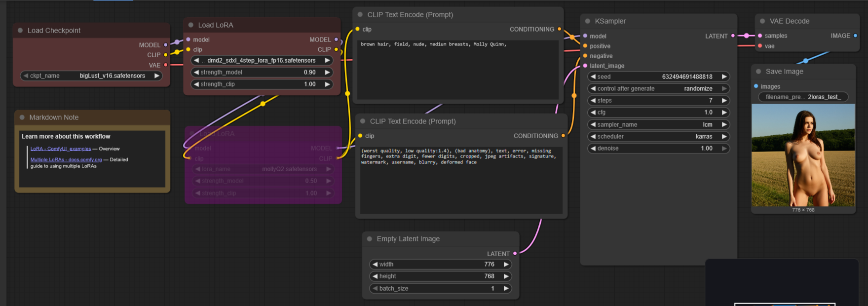This screenshot has height=306, width=868.
Task: Collapse the Empty Latent Image node title dot
Action: [x=370, y=239]
